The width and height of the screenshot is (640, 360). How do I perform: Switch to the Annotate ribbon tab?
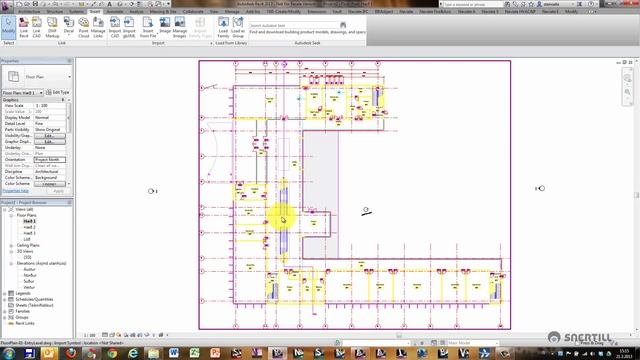point(115,12)
